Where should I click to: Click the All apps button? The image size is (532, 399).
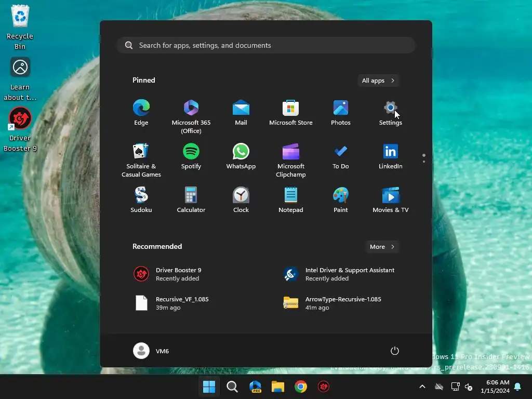coord(378,81)
